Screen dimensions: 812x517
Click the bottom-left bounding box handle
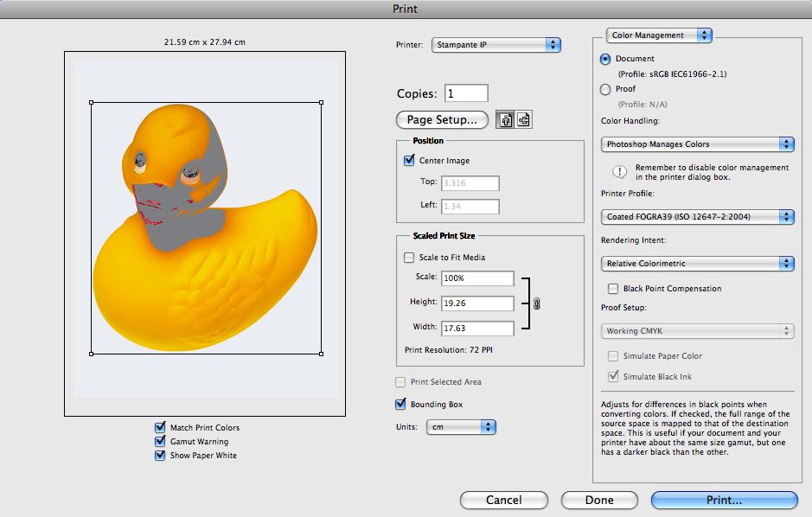(x=91, y=354)
